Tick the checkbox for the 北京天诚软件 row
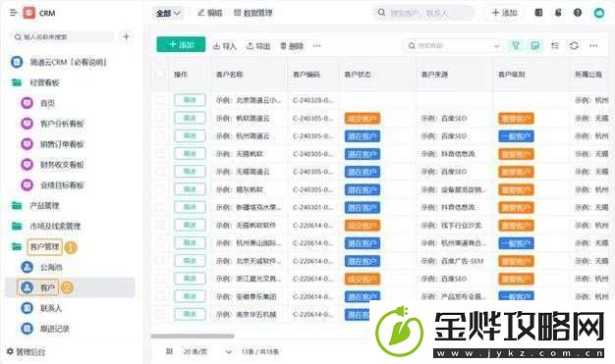The image size is (615, 364). (x=160, y=261)
